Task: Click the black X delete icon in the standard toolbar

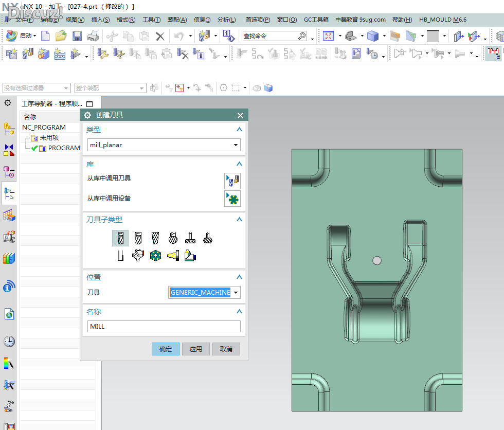Action: point(160,37)
